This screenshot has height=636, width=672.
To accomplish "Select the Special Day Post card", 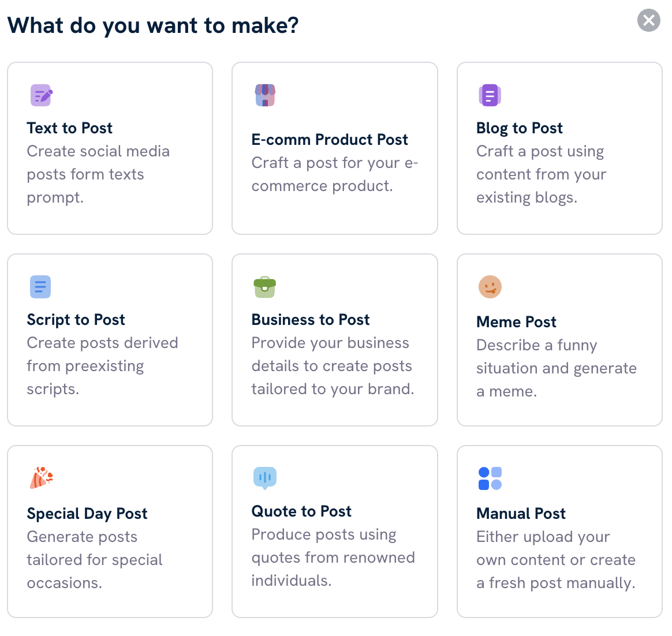I will (x=110, y=531).
